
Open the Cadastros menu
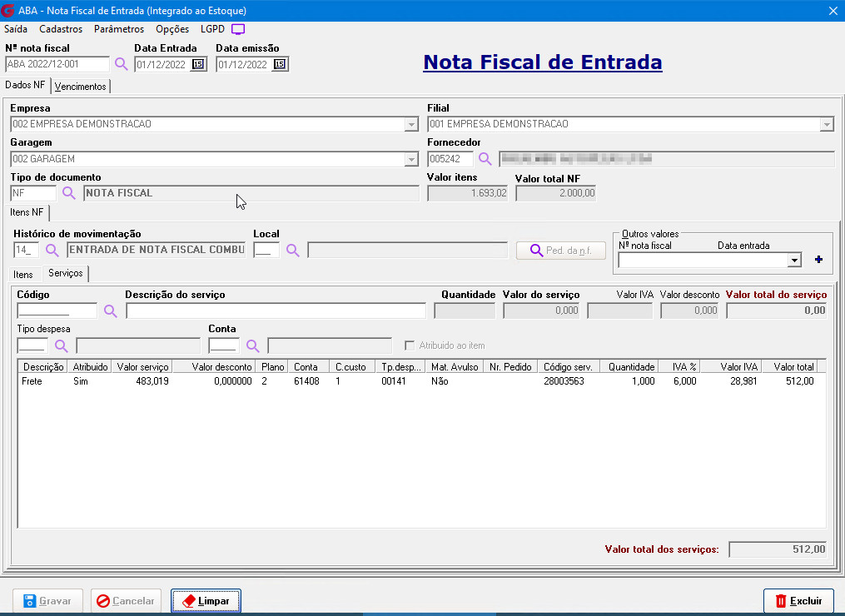61,29
